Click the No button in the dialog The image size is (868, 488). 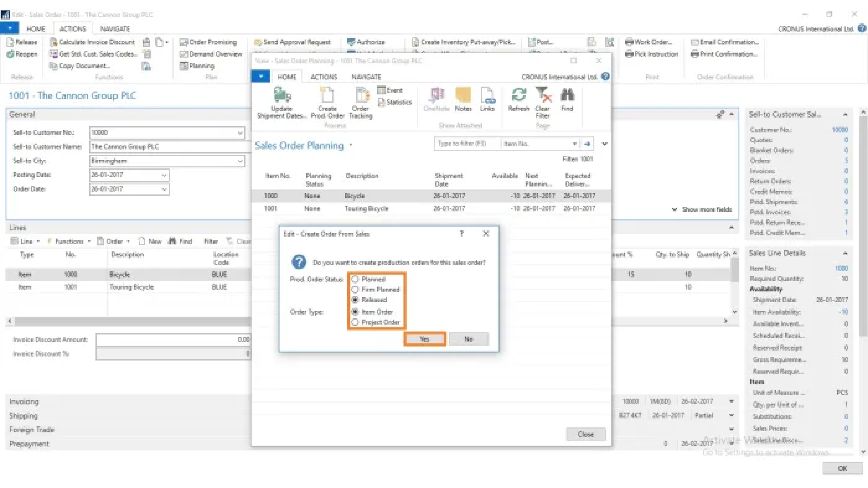tap(469, 339)
